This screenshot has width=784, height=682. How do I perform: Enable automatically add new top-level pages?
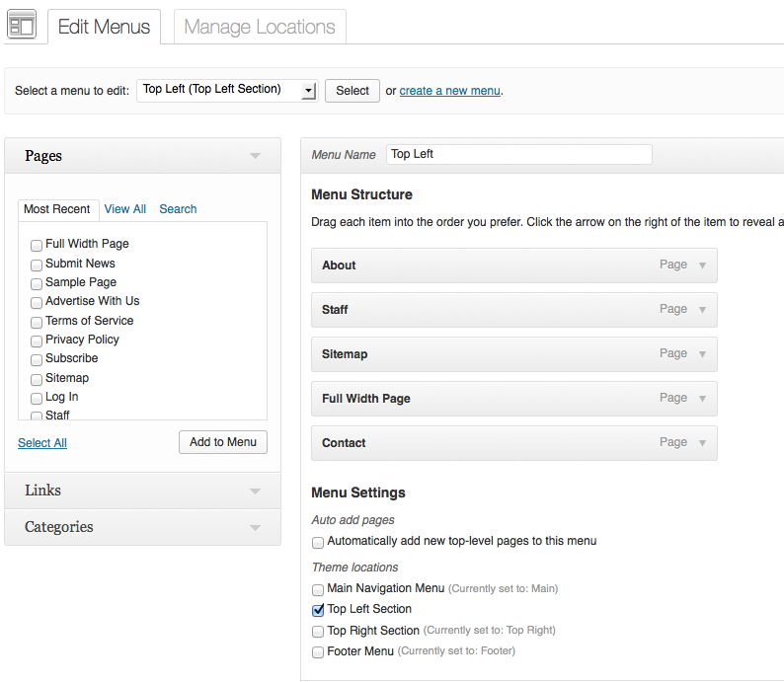318,542
